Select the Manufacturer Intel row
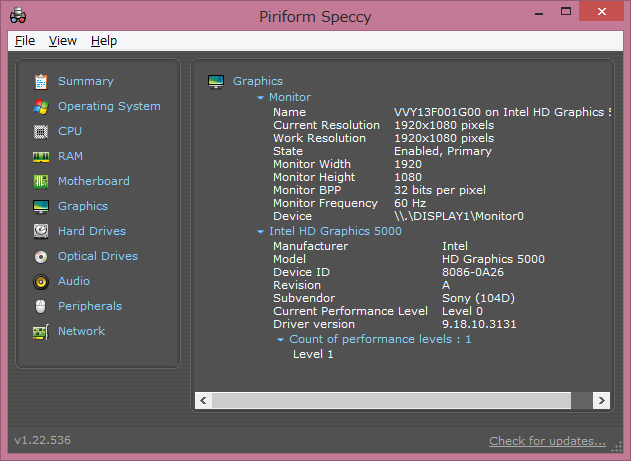 [x=370, y=246]
